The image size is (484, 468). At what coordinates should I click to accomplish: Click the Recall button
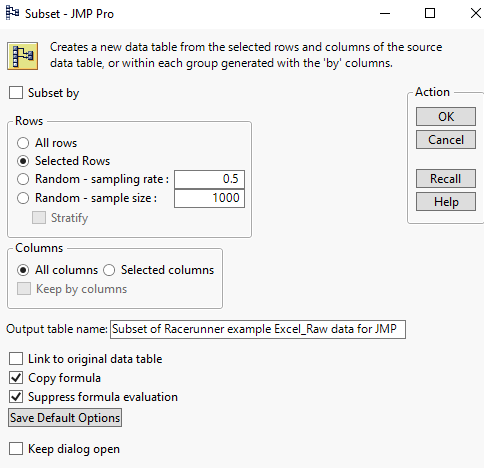click(446, 179)
